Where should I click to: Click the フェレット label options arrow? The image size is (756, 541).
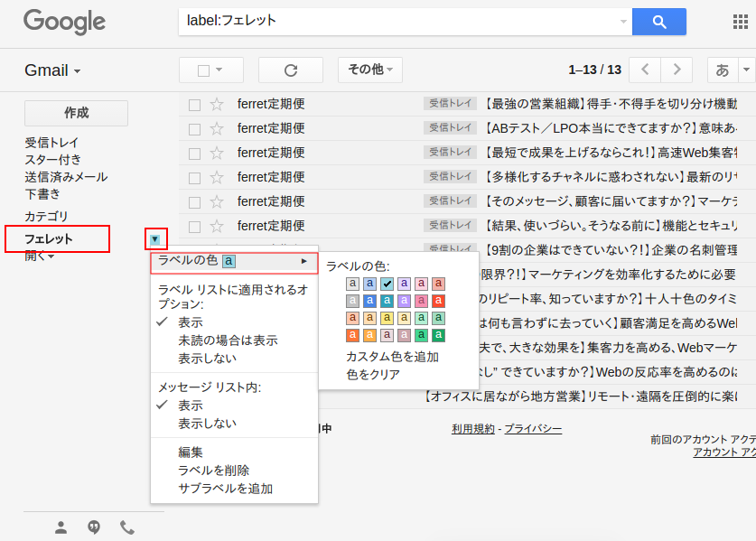pos(154,239)
